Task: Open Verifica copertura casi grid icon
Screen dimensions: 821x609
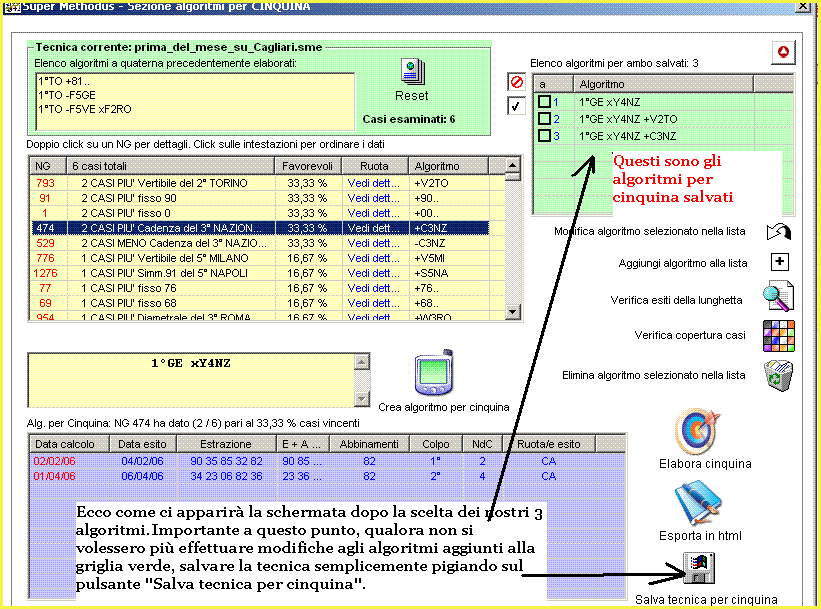Action: 779,336
